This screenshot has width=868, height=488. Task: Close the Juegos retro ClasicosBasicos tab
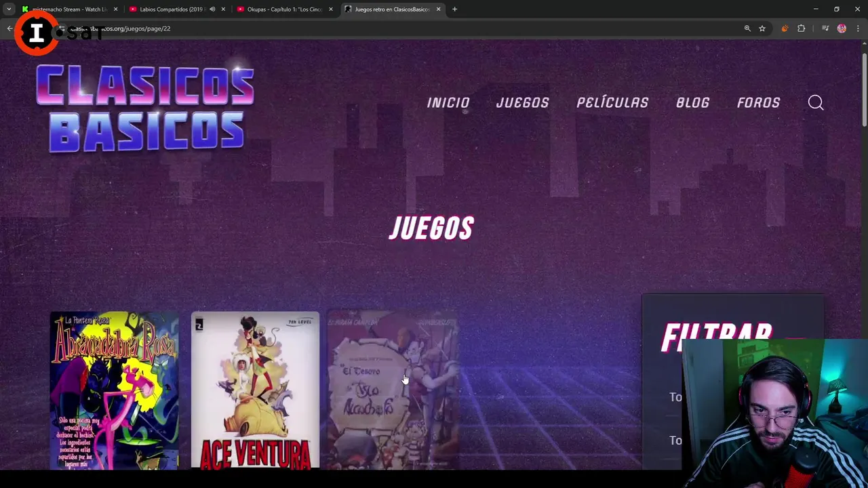(438, 9)
